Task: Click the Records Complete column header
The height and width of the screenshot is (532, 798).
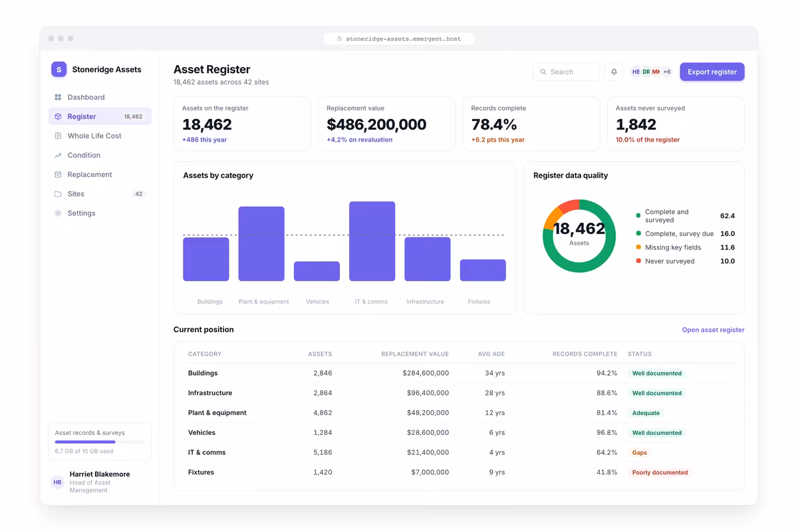Action: 585,354
